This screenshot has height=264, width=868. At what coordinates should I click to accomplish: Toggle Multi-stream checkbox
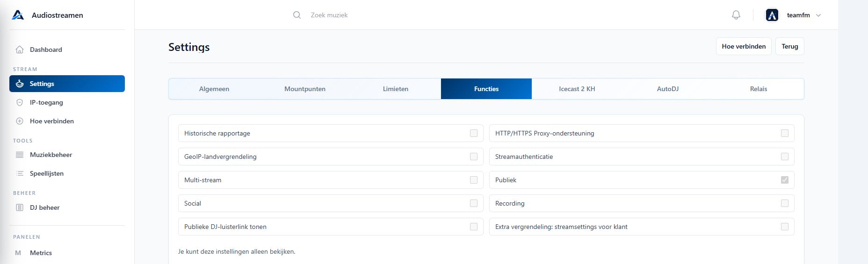(474, 180)
